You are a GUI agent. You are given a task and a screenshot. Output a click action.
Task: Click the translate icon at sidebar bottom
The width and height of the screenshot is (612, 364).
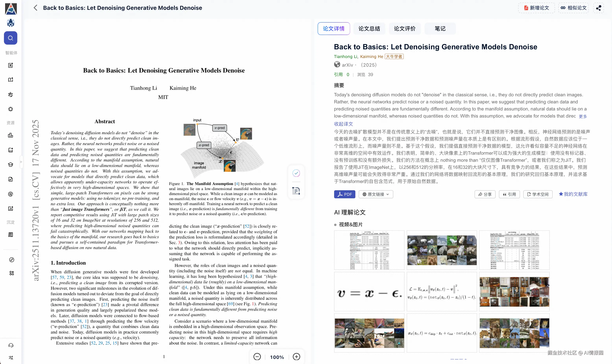[11, 357]
